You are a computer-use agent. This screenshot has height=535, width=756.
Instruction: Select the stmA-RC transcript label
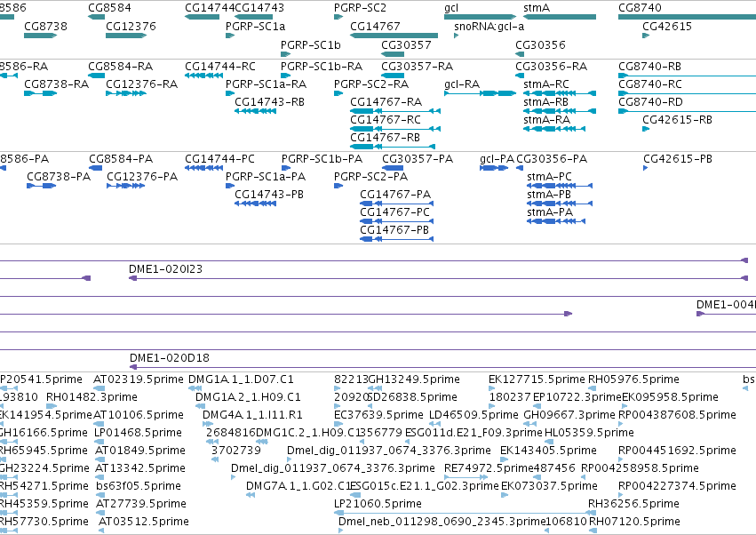point(546,84)
